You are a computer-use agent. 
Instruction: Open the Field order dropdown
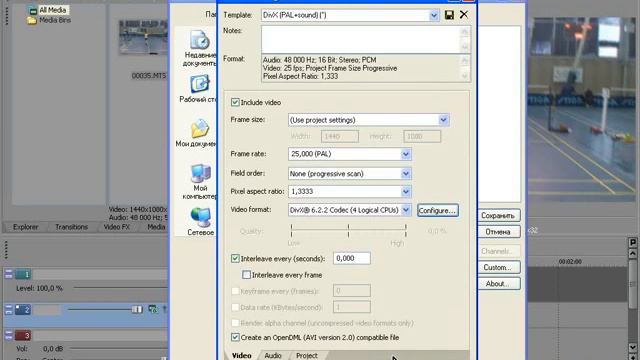pos(405,174)
